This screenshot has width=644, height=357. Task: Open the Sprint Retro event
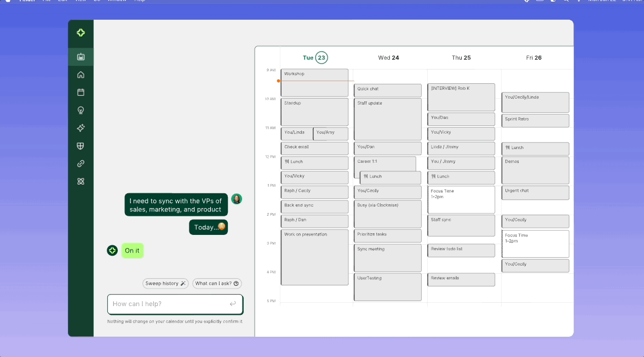coord(535,121)
